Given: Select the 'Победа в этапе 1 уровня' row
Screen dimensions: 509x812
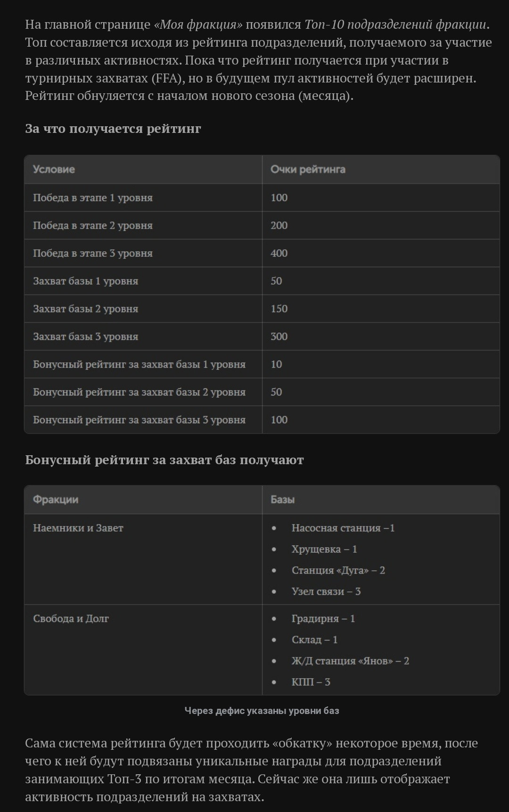Looking at the screenshot, I should 262,197.
